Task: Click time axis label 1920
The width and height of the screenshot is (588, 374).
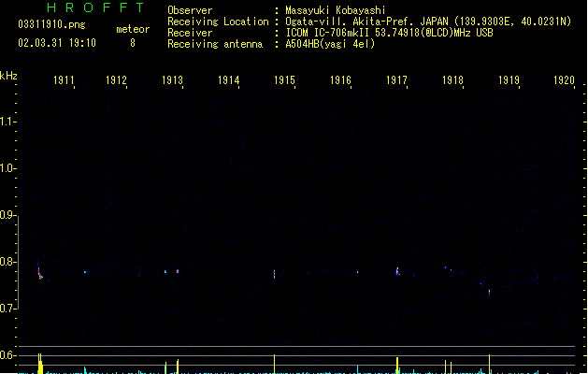Action: (564, 80)
